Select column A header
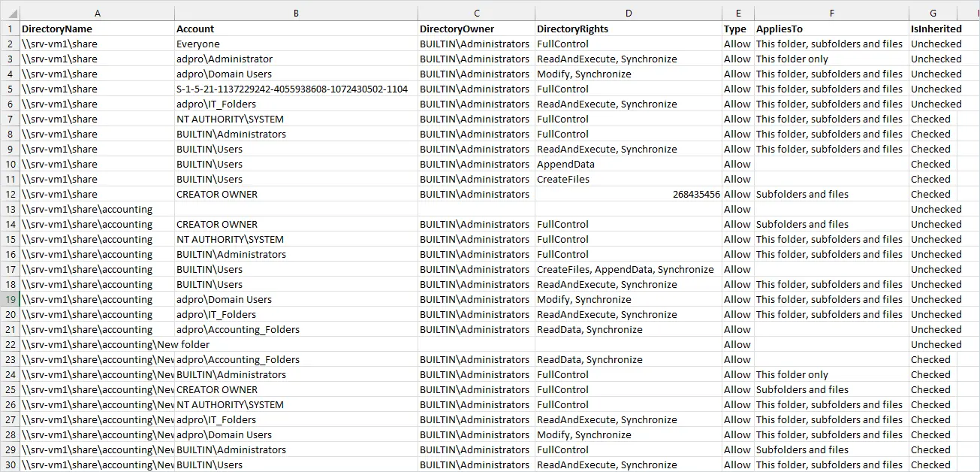 point(97,14)
